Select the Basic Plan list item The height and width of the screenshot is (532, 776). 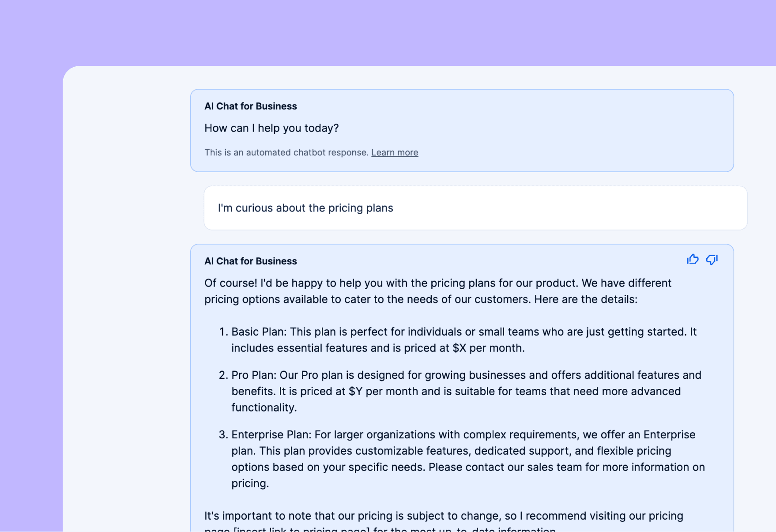point(463,340)
